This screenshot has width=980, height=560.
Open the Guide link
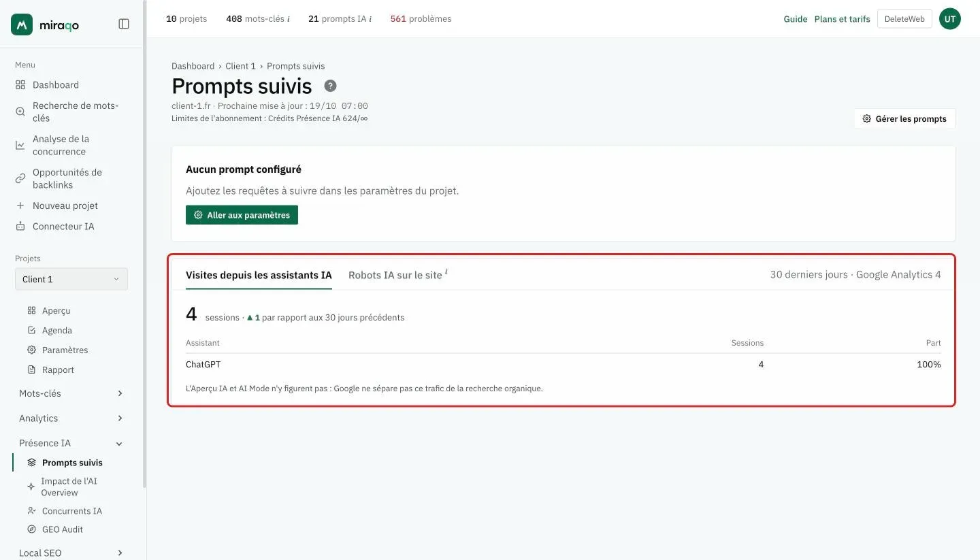[x=795, y=19]
